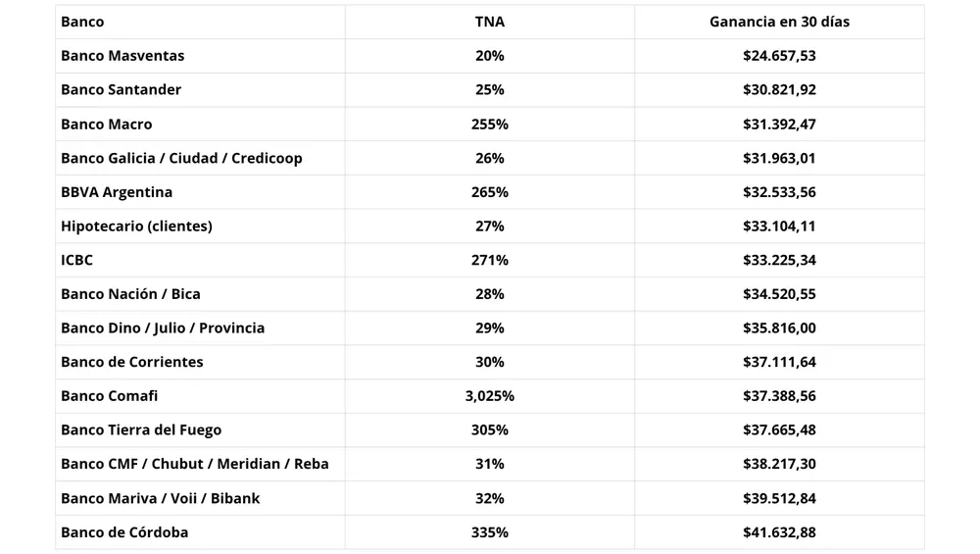Screen dimensions: 980x554
Task: Select the BBVA Argentina bank name
Action: coord(117,192)
